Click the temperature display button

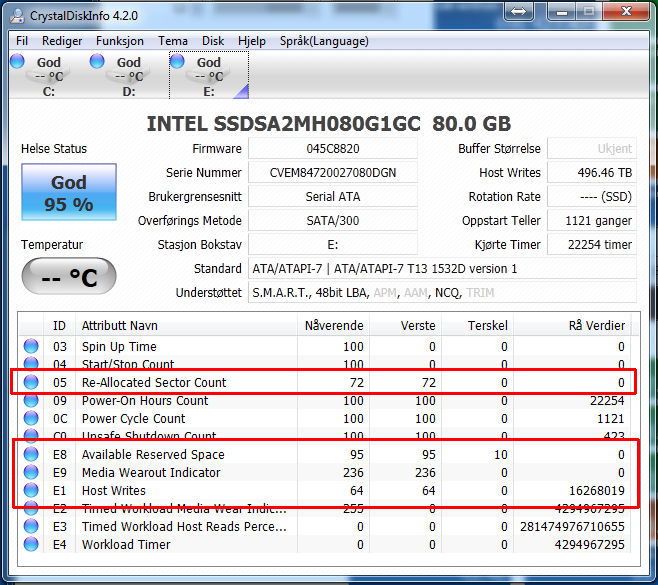pyautogui.click(x=69, y=276)
